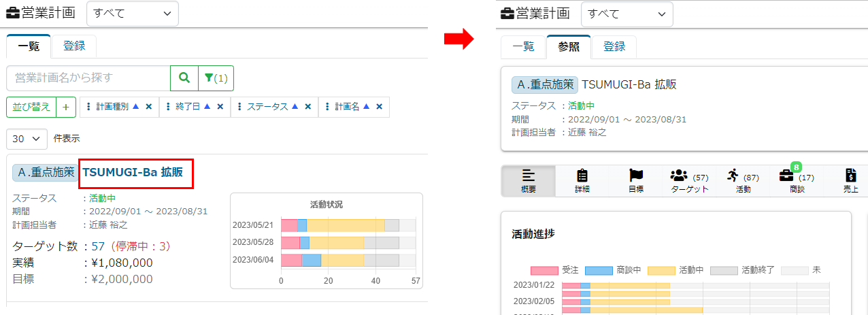868x315 pixels.
Task: Grab the drag handle of 終了日 chip
Action: pyautogui.click(x=168, y=107)
